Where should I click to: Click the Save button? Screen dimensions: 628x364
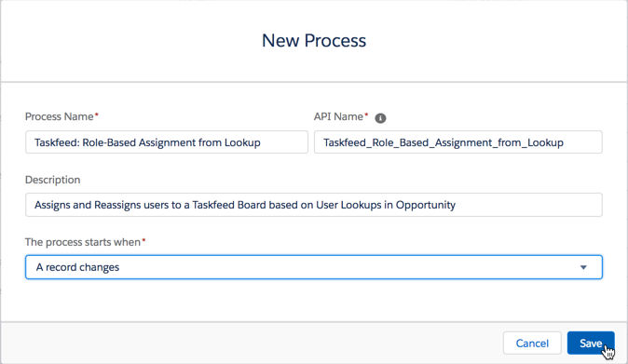(x=591, y=343)
